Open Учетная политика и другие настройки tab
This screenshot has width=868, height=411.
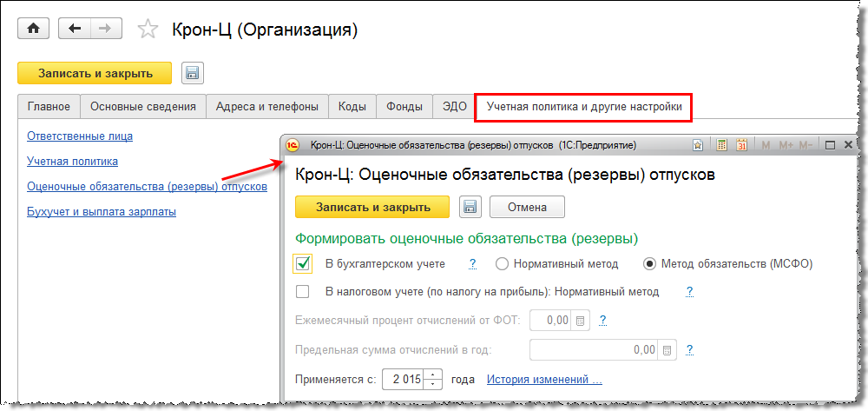[584, 107]
